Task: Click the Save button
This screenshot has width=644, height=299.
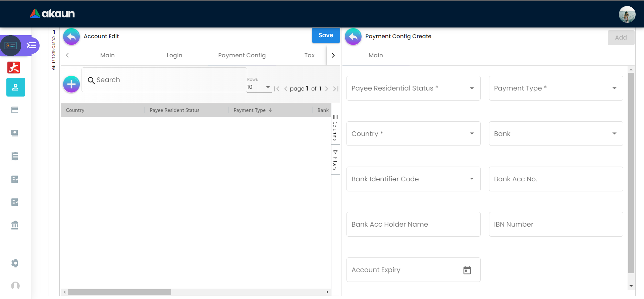Action: (x=326, y=35)
